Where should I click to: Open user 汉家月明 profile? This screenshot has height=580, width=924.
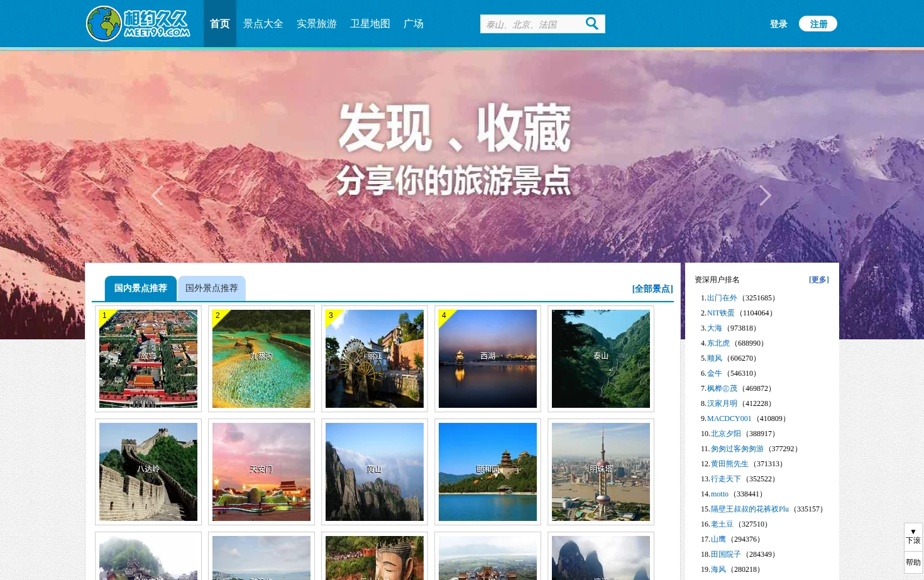pyautogui.click(x=722, y=403)
